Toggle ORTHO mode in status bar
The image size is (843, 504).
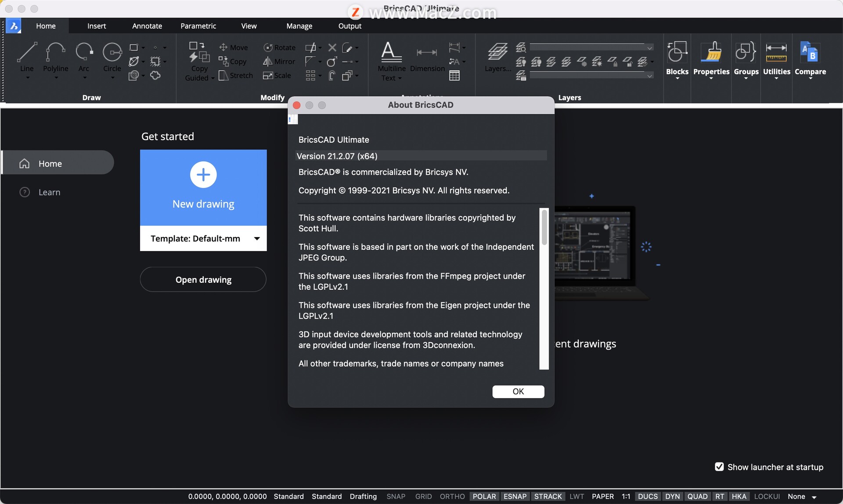point(452,496)
